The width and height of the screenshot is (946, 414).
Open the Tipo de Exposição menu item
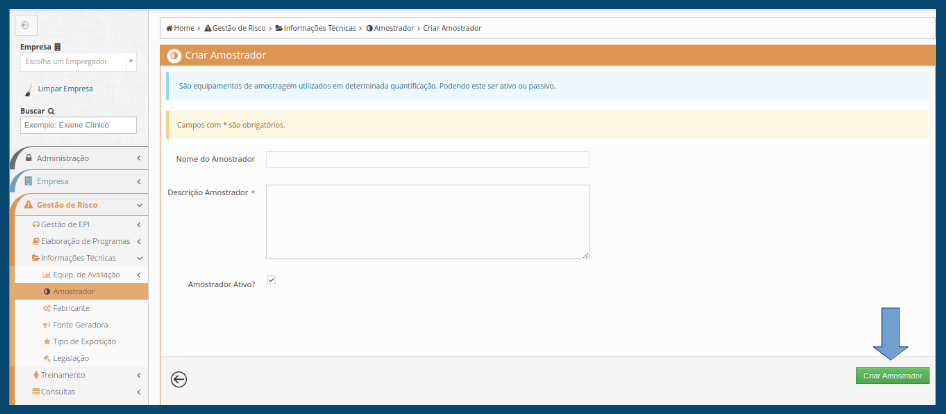(x=84, y=342)
